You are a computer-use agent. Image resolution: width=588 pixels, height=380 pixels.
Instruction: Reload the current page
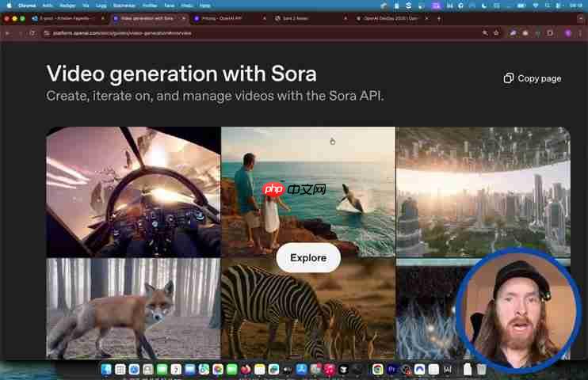point(33,33)
